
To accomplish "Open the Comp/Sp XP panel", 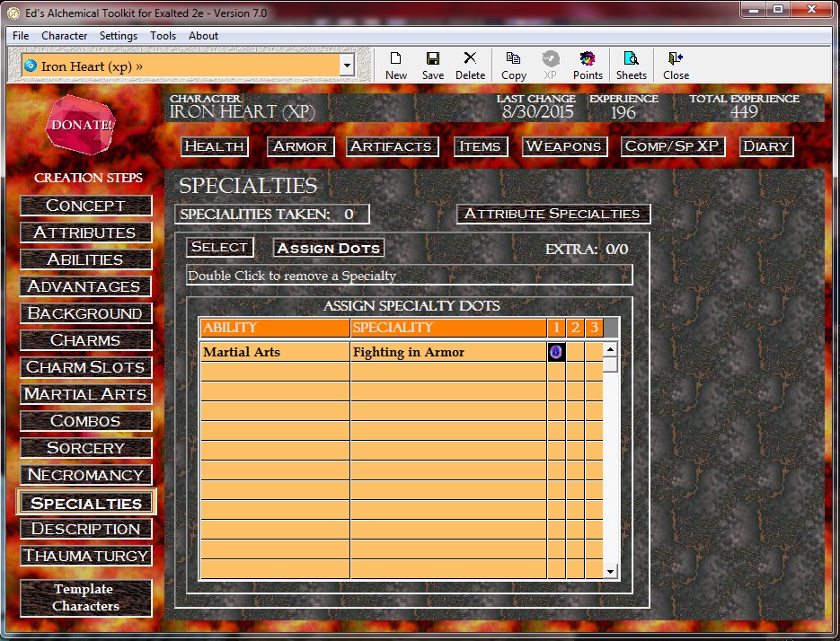I will pos(672,146).
